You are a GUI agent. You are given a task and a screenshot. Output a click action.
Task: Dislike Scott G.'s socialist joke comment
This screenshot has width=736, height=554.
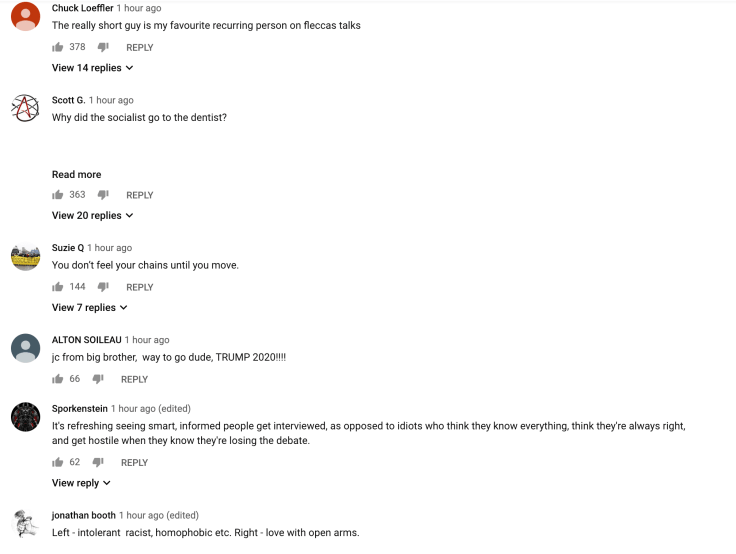(103, 195)
